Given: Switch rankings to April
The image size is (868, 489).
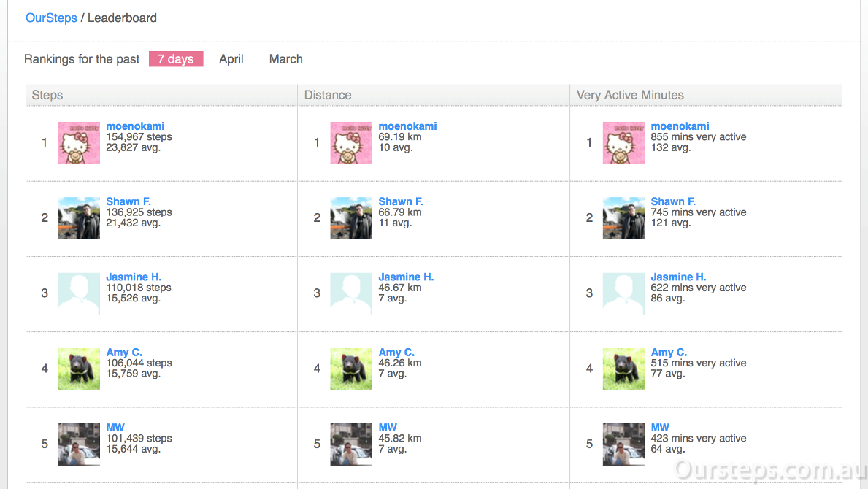Looking at the screenshot, I should 231,59.
